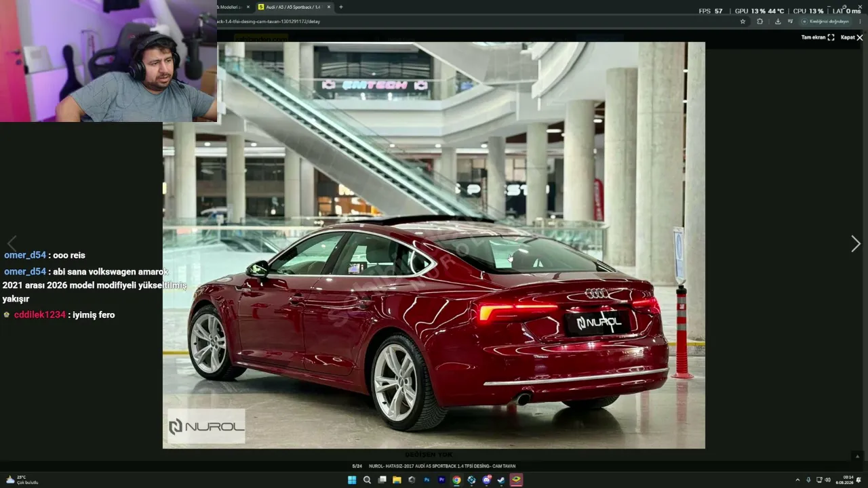
Task: Open Steam from the taskbar
Action: 501,480
